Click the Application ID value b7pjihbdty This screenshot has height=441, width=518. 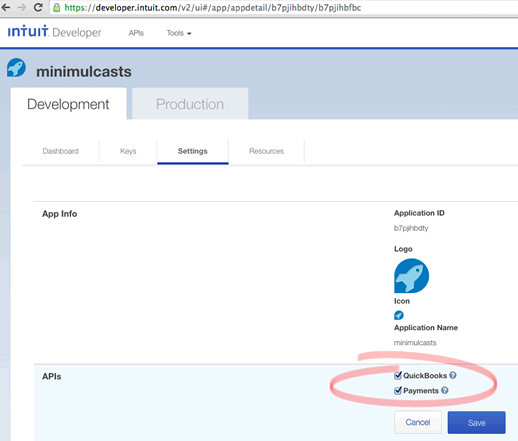click(x=411, y=228)
